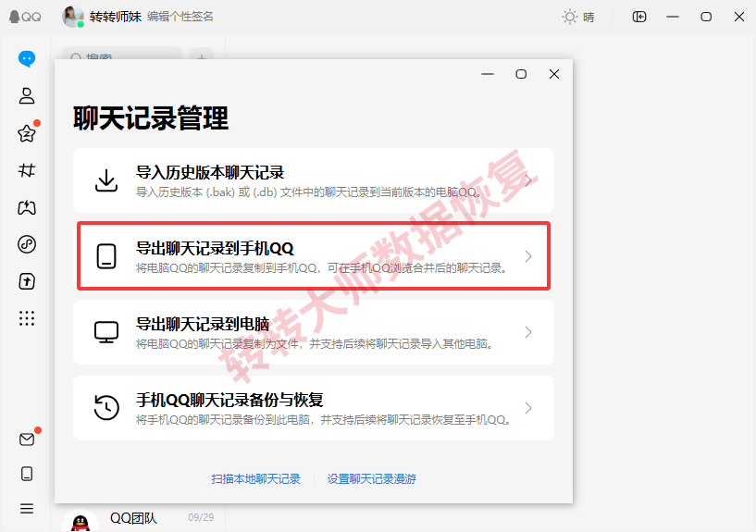Viewport: 756px width, 532px height.
Task: Click the download arrow import icon
Action: (106, 180)
